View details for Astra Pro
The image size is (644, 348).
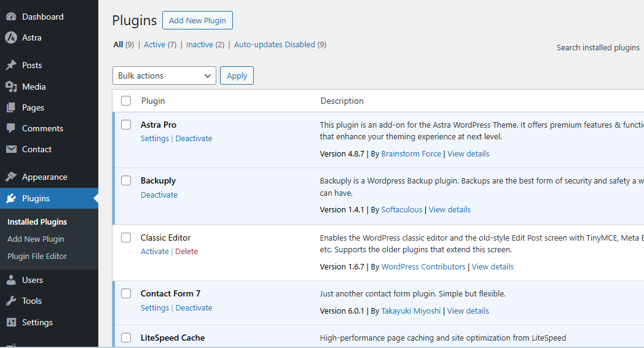point(468,154)
